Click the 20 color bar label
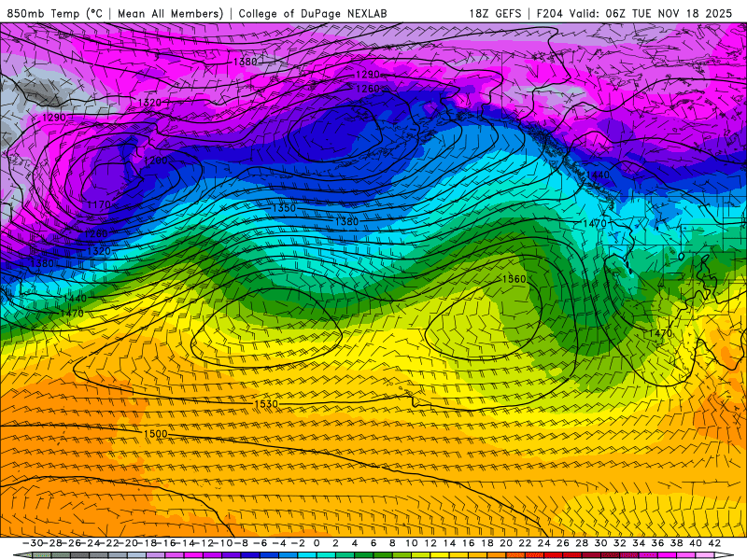This screenshot has width=747, height=560. click(x=506, y=543)
